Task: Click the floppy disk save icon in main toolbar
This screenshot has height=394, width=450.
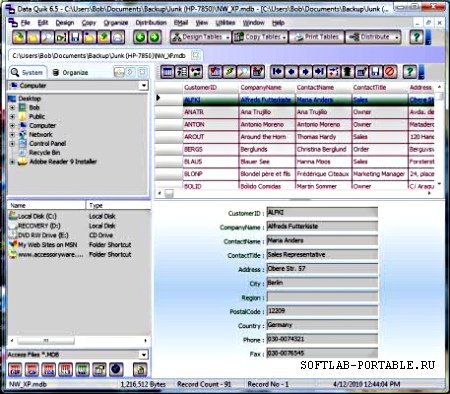Action: pyautogui.click(x=75, y=37)
